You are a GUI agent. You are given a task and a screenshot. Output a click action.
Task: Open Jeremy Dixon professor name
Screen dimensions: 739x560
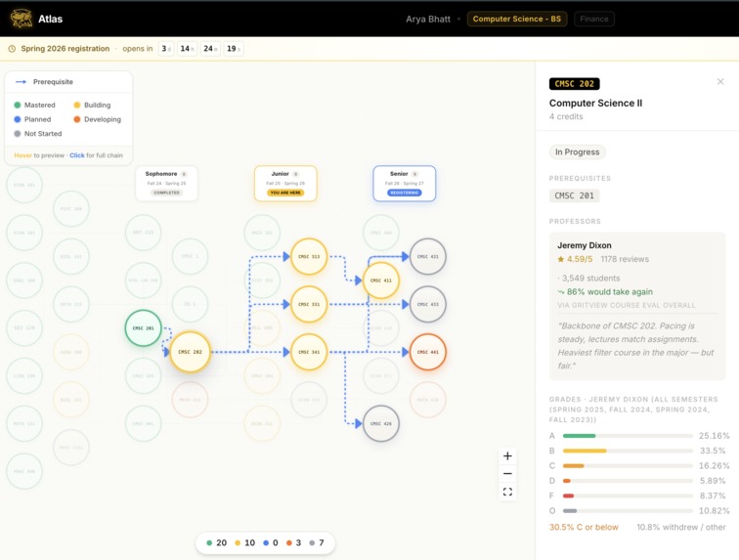coord(585,245)
